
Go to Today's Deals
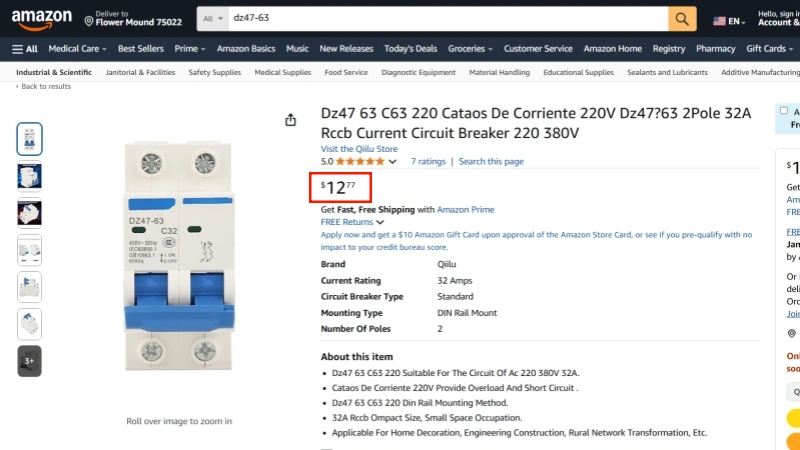410,48
